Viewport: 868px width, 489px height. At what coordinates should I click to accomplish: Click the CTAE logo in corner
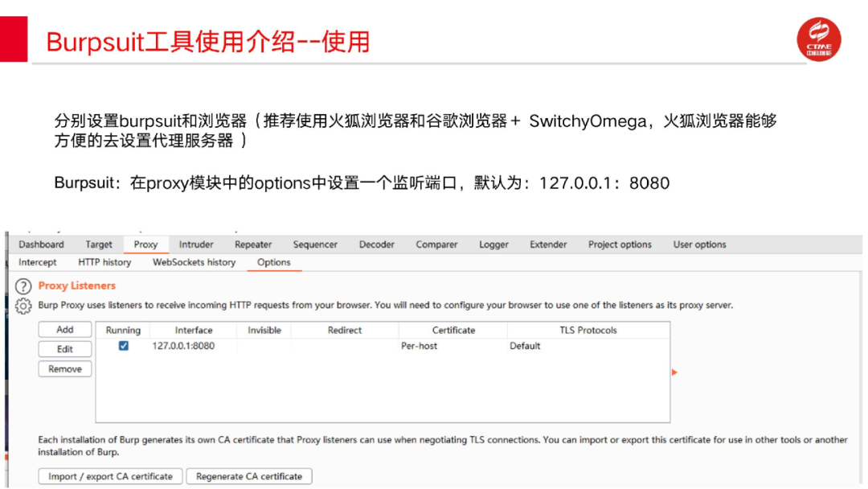[x=819, y=39]
